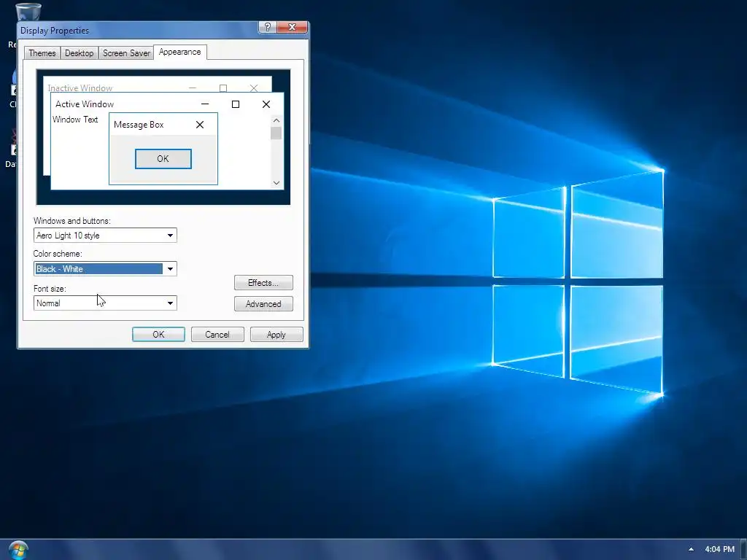747x560 pixels.
Task: Click the Effects... button
Action: pyautogui.click(x=263, y=283)
